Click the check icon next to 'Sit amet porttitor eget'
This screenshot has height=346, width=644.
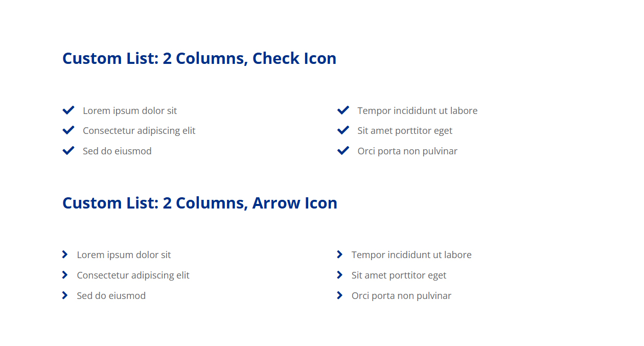coord(343,130)
